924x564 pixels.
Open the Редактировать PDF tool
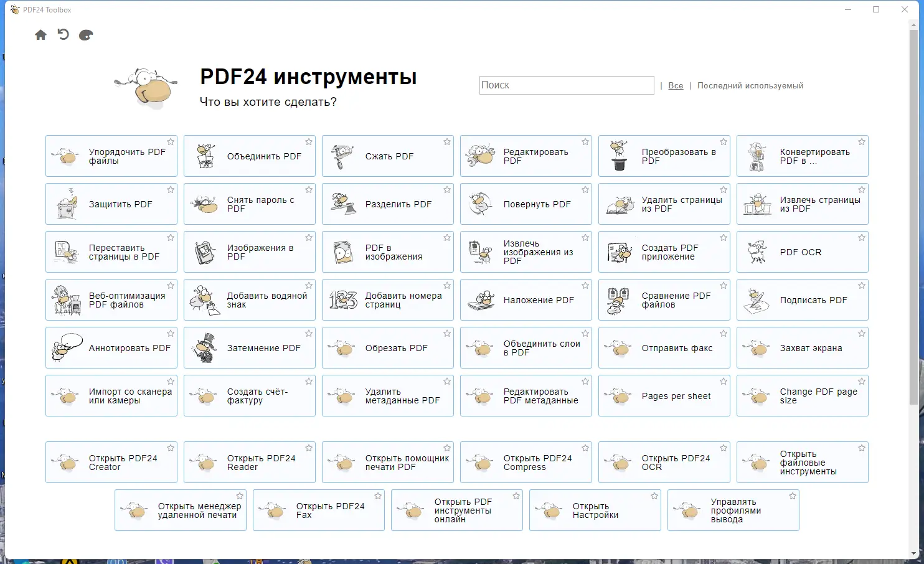(526, 156)
